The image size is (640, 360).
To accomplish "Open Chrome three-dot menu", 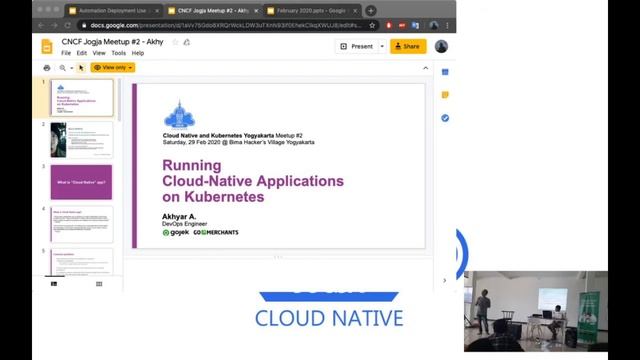I will pyautogui.click(x=447, y=25).
